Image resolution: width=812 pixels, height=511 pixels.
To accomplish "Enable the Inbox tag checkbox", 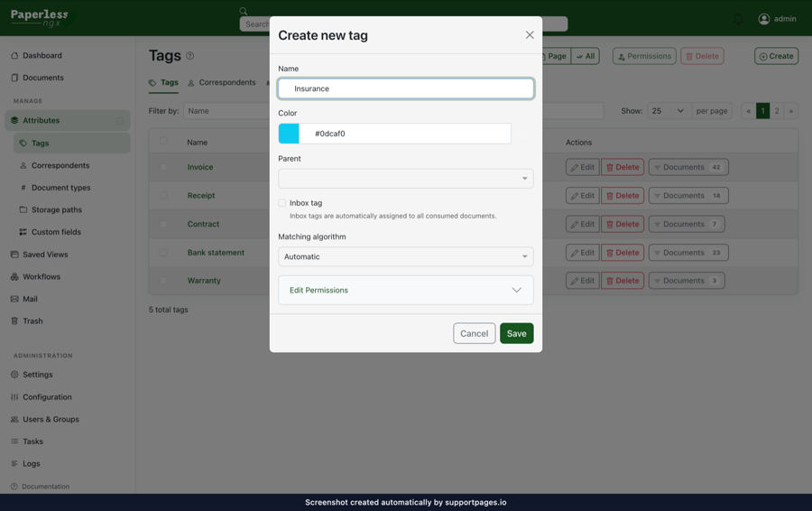I will coord(282,202).
